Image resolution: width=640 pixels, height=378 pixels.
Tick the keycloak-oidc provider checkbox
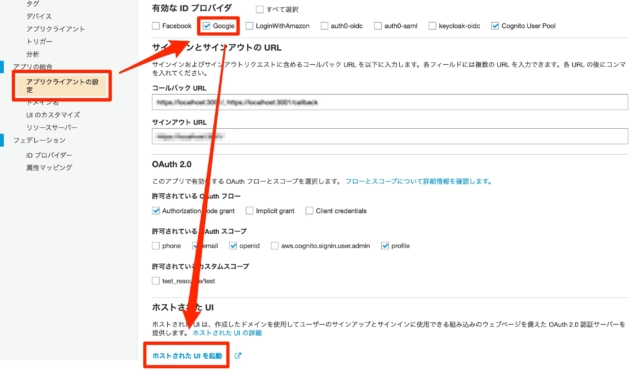[432, 26]
